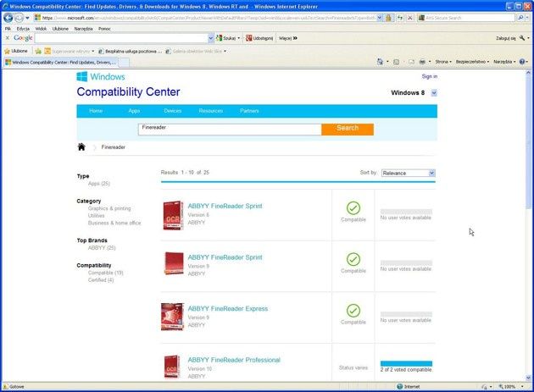This screenshot has width=534, height=392.
Task: Go to the Apps navigation tab
Action: click(134, 111)
